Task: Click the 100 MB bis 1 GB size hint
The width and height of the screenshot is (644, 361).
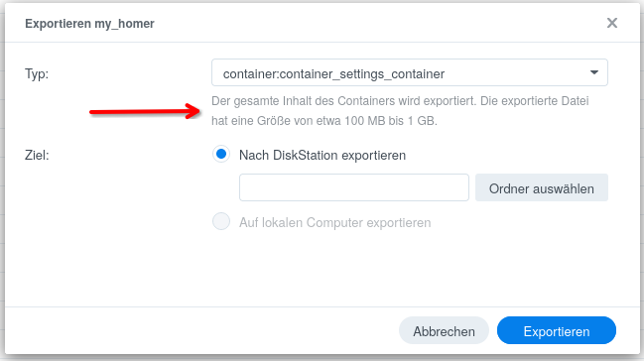Action: coord(391,121)
